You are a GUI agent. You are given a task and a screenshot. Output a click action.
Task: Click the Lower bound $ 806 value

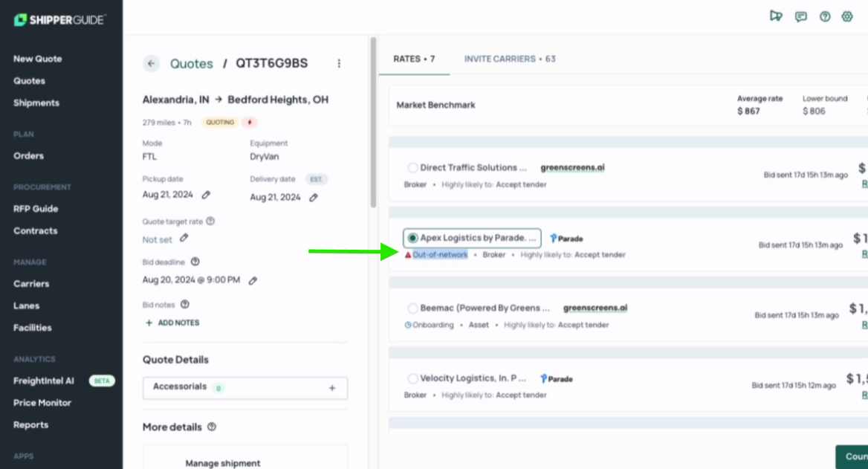coord(814,111)
